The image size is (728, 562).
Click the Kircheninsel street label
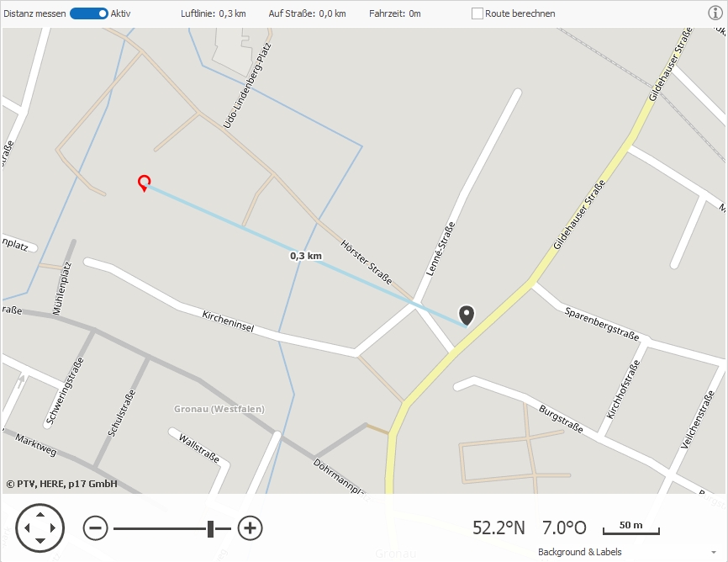click(228, 321)
